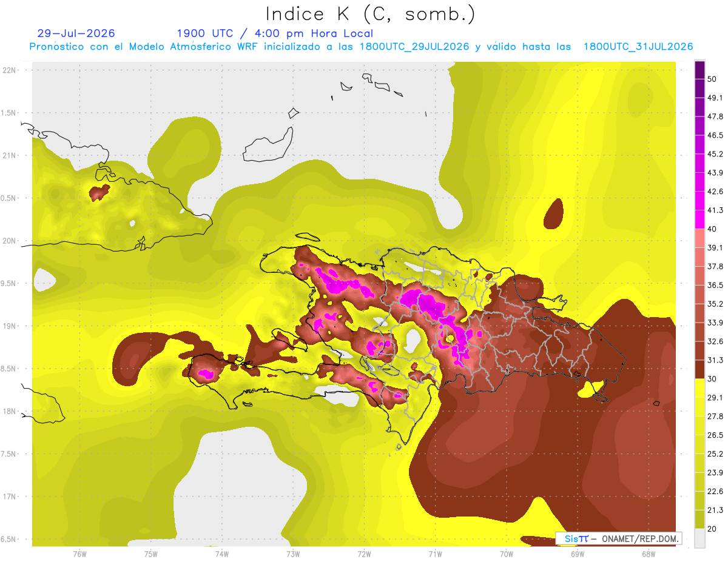Viewport: 728px width, 562px height.
Task: Click the '26.5' colorbar value
Action: click(715, 435)
